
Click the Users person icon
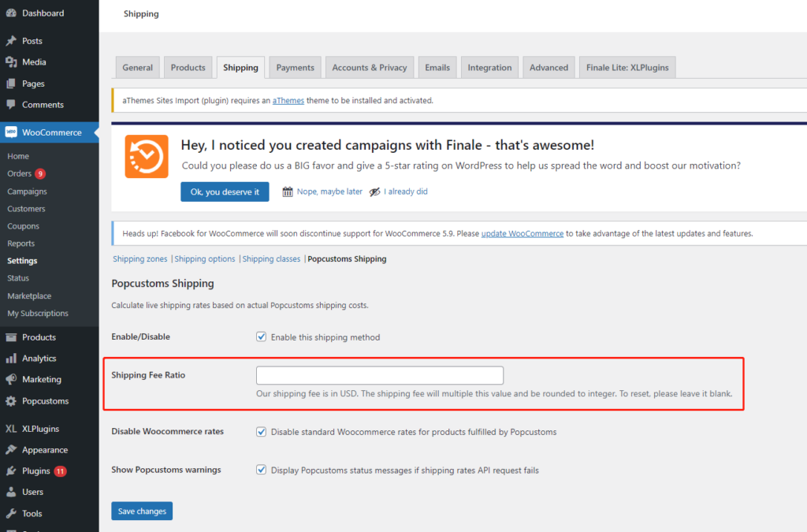point(11,492)
